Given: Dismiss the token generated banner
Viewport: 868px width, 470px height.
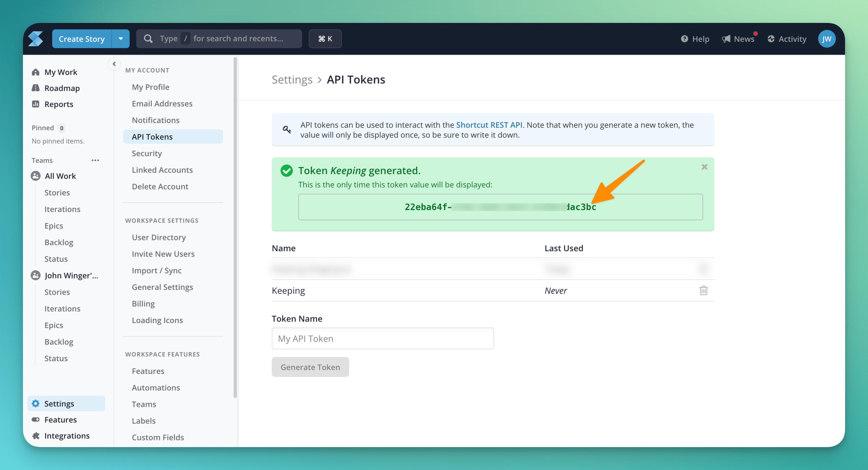Looking at the screenshot, I should (x=704, y=167).
